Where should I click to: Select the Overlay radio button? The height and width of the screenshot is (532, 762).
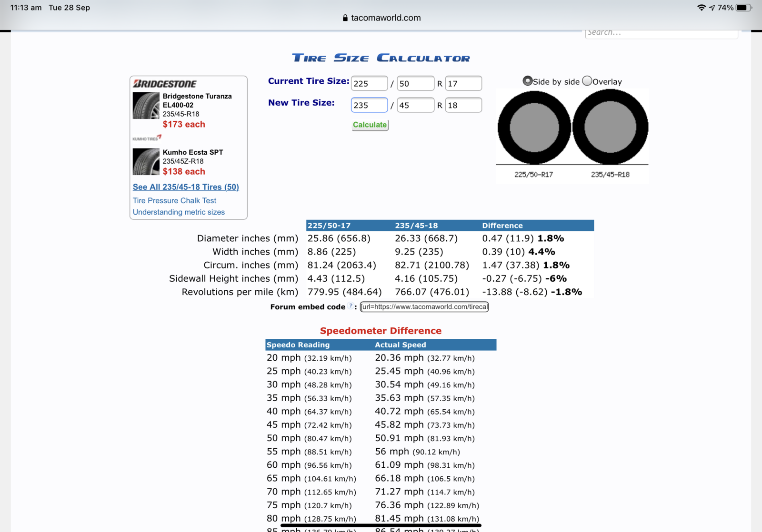(x=587, y=81)
